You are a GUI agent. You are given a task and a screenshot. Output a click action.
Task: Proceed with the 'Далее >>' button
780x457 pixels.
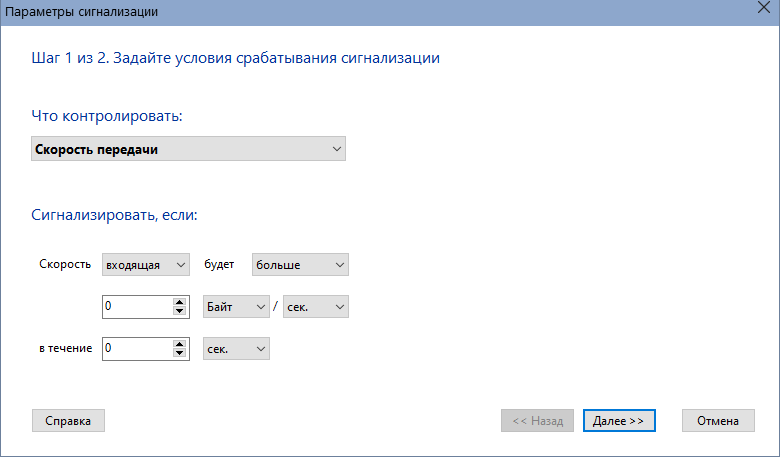619,421
